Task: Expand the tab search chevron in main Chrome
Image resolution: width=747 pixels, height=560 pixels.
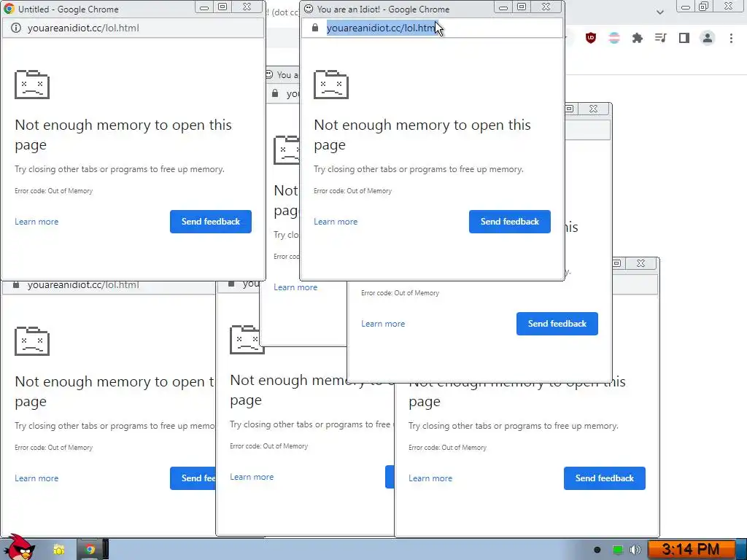Action: click(x=659, y=12)
